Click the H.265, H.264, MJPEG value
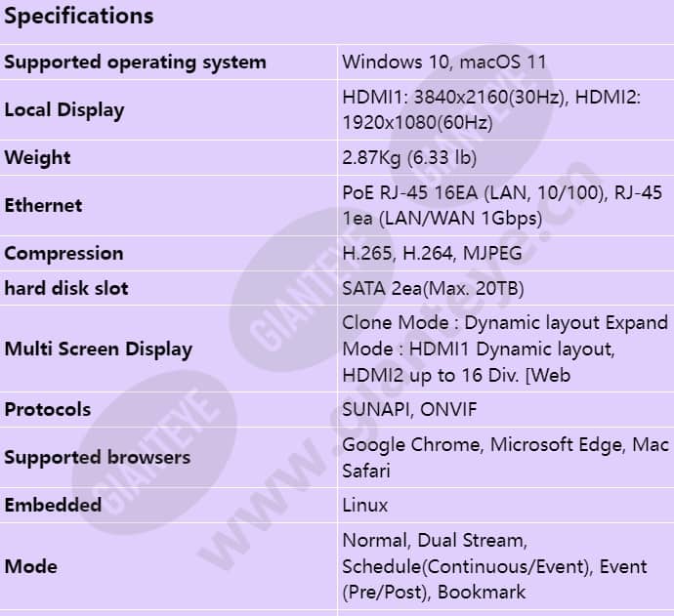The width and height of the screenshot is (674, 616). pyautogui.click(x=432, y=253)
